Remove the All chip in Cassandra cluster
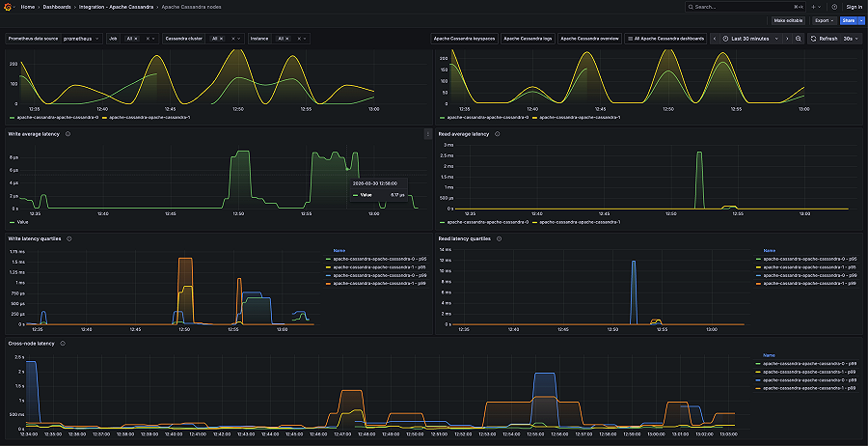This screenshot has width=868, height=446. (x=222, y=39)
